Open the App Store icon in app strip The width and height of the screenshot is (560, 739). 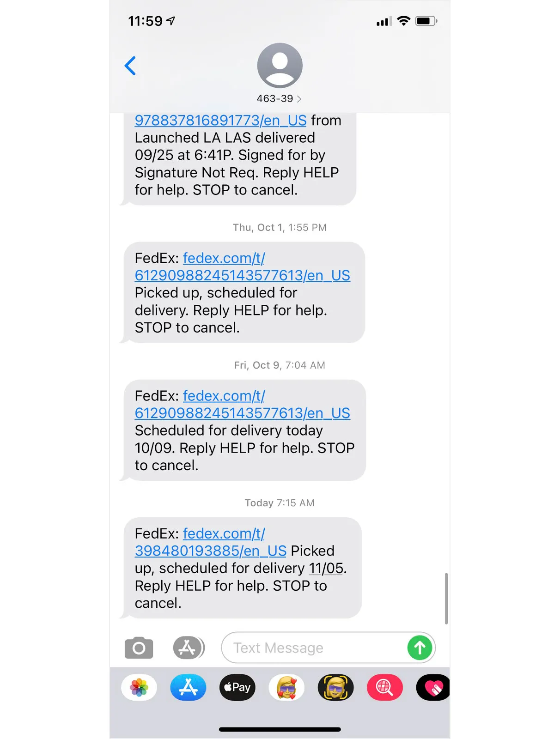[188, 687]
